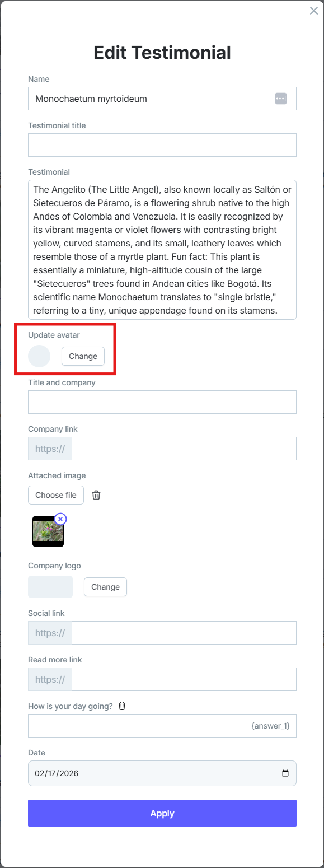Click the Read more link field
The width and height of the screenshot is (324, 868).
184,679
